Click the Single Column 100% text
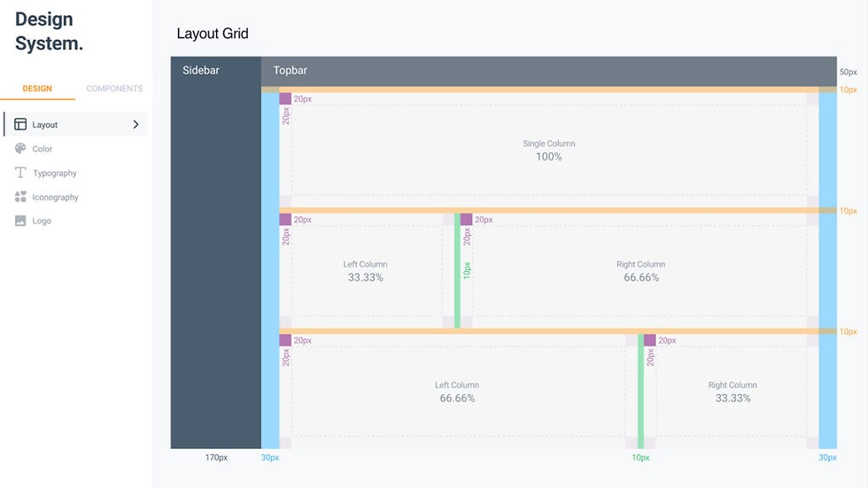Screen dimensions: 868x488 (548, 151)
